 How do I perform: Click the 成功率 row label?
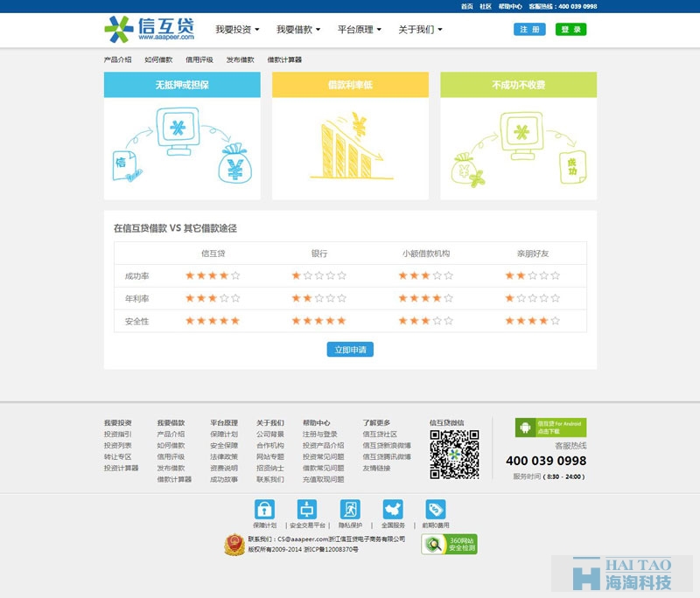click(137, 276)
